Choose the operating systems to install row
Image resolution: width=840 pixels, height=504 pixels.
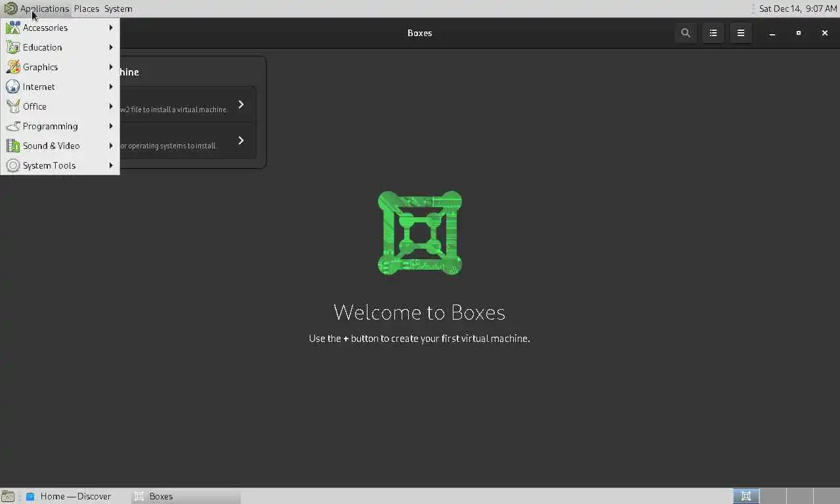pyautogui.click(x=188, y=140)
